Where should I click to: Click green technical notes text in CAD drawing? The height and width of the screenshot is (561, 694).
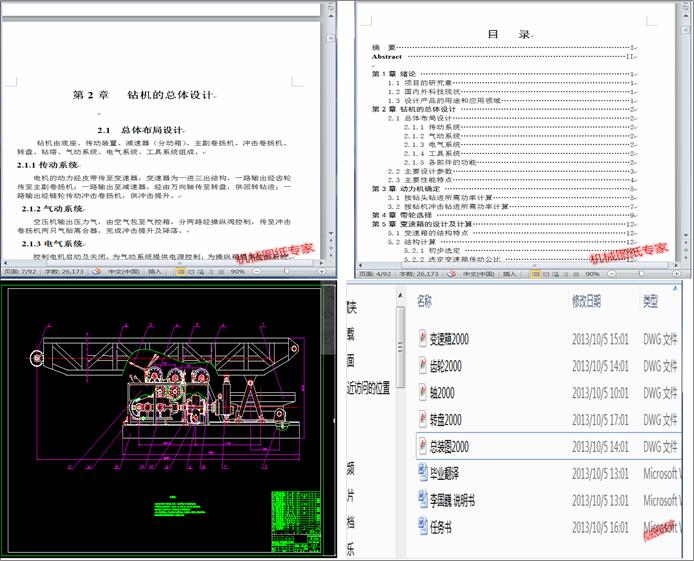pyautogui.click(x=180, y=507)
